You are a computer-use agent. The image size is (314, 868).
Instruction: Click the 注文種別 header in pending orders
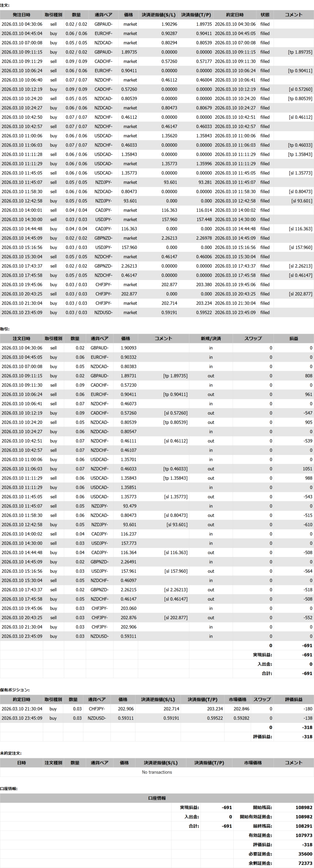[x=53, y=763]
